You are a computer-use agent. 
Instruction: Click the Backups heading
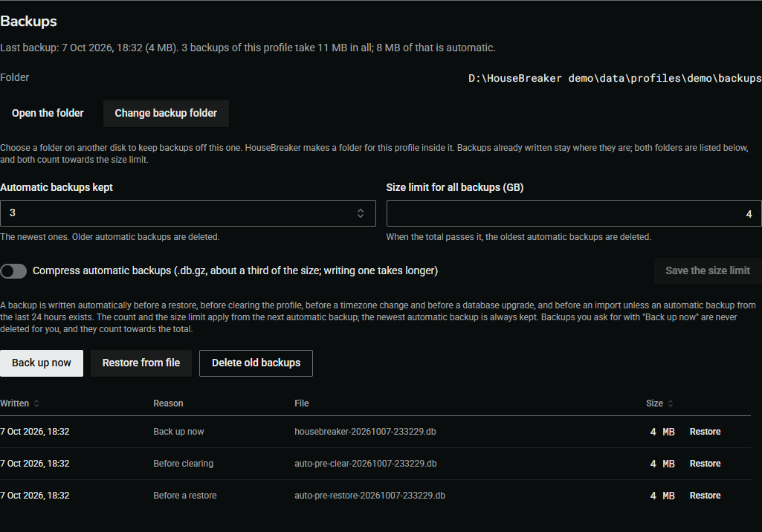tap(29, 22)
